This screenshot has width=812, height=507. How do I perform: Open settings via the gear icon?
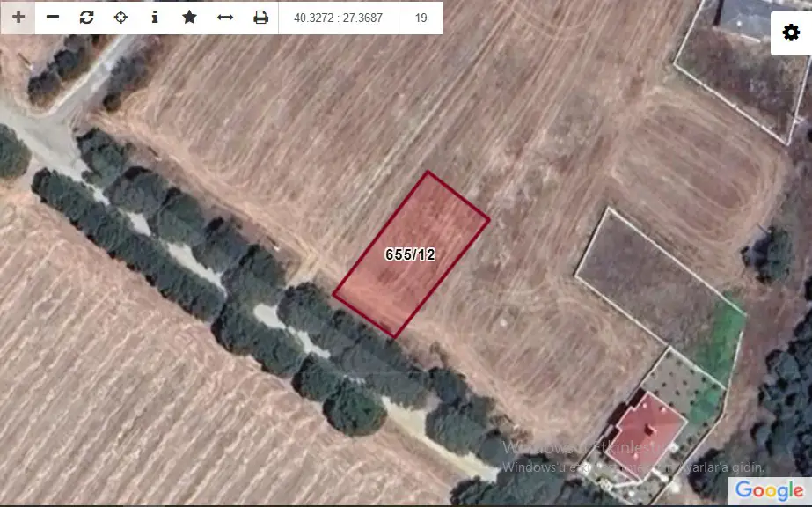coord(791,33)
